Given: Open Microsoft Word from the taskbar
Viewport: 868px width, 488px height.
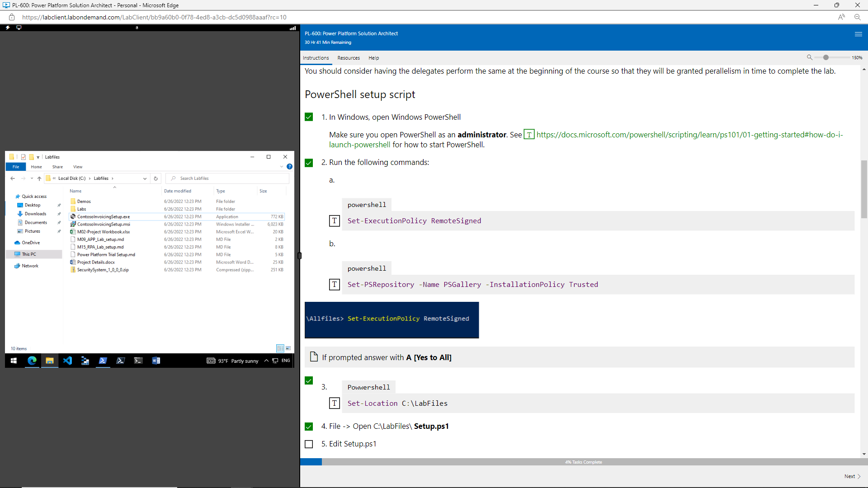Looking at the screenshot, I should pos(156,361).
